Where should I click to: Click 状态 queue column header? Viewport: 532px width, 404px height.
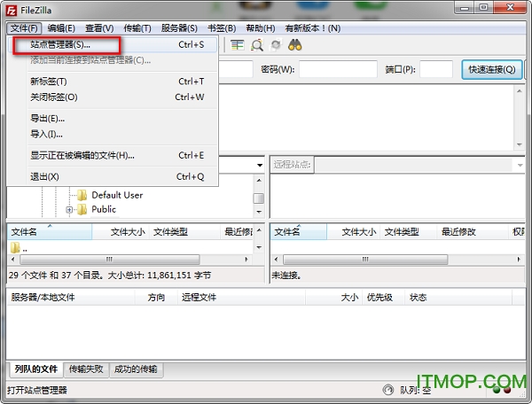click(x=458, y=298)
